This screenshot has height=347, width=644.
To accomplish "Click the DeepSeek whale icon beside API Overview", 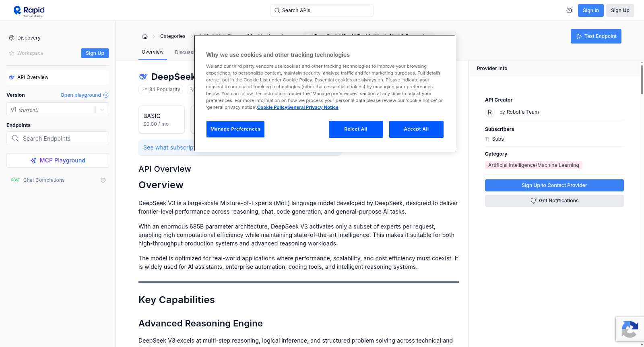I will click(12, 77).
